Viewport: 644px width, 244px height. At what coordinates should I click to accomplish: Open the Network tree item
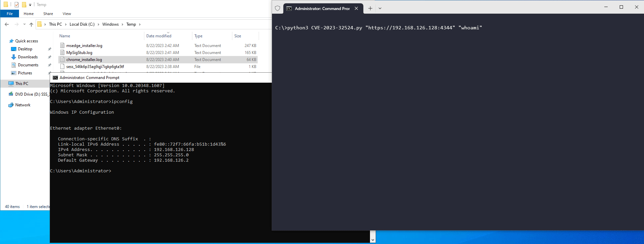point(23,105)
